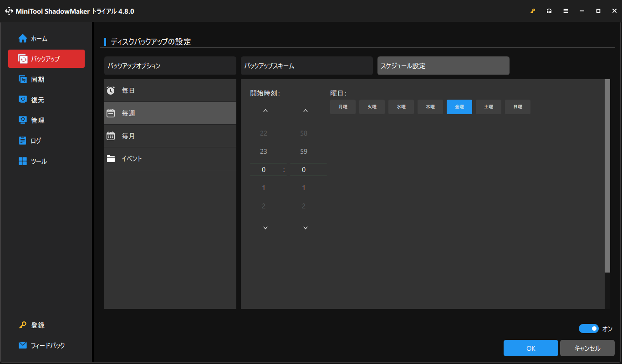Toggle Saturday (土曜) day button
622x364 pixels.
(x=489, y=107)
